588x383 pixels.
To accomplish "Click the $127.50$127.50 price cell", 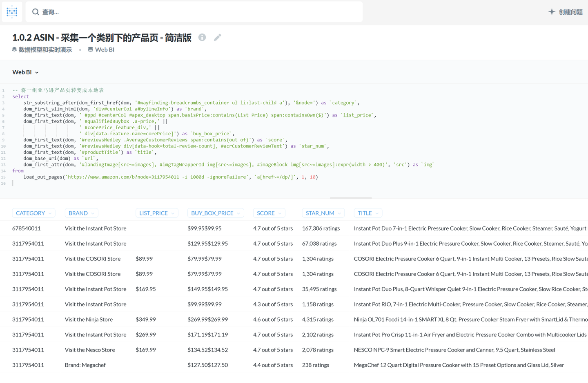I will click(207, 365).
